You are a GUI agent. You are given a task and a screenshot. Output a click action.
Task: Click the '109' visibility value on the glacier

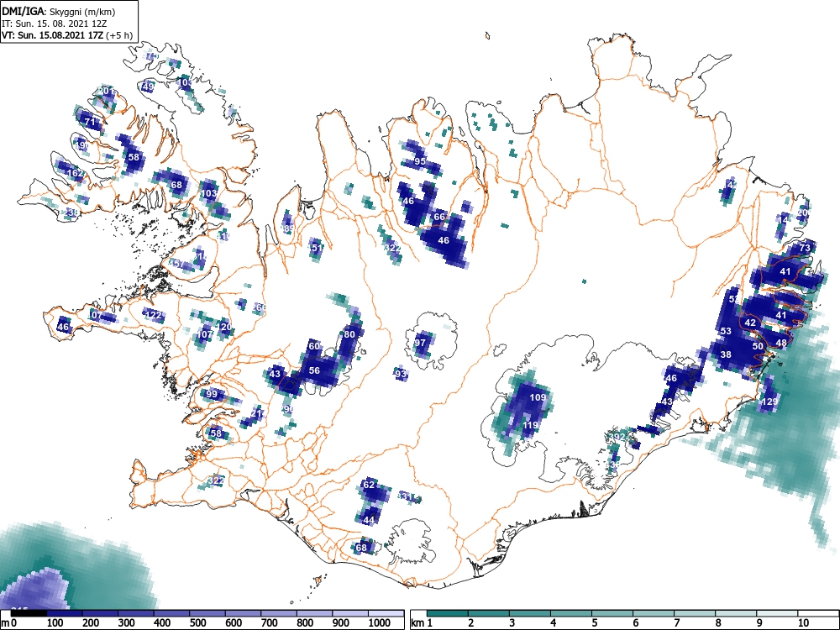[x=538, y=397]
